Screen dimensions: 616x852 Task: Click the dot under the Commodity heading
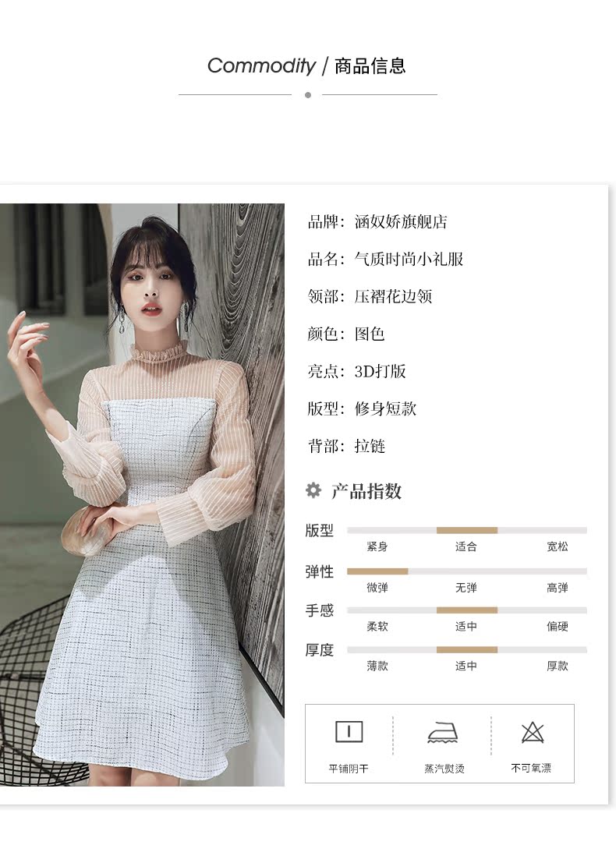pyautogui.click(x=308, y=95)
